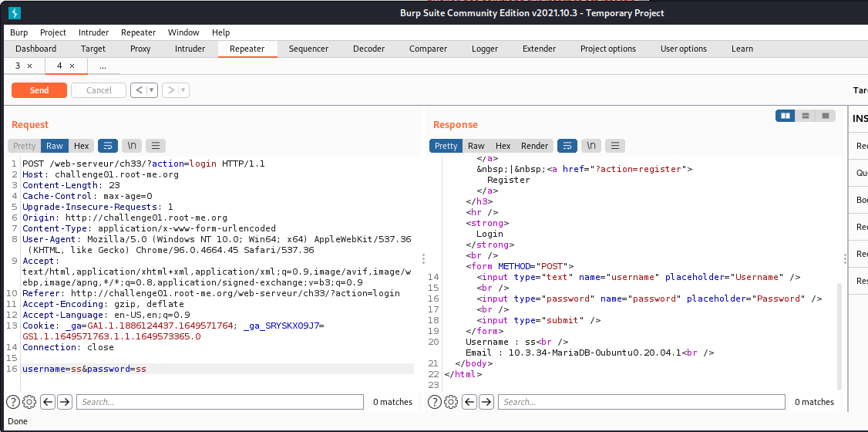Switch to the Comparer tab

point(429,49)
